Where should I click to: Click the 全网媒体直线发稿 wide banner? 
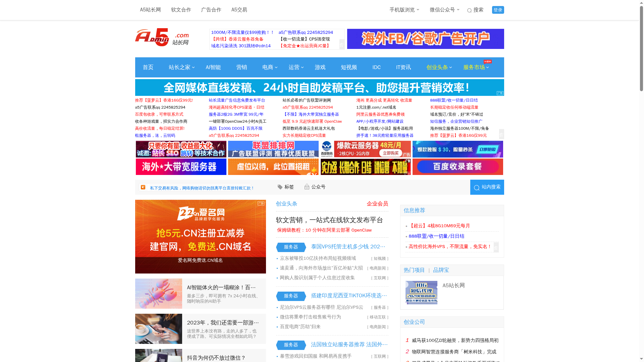click(319, 87)
